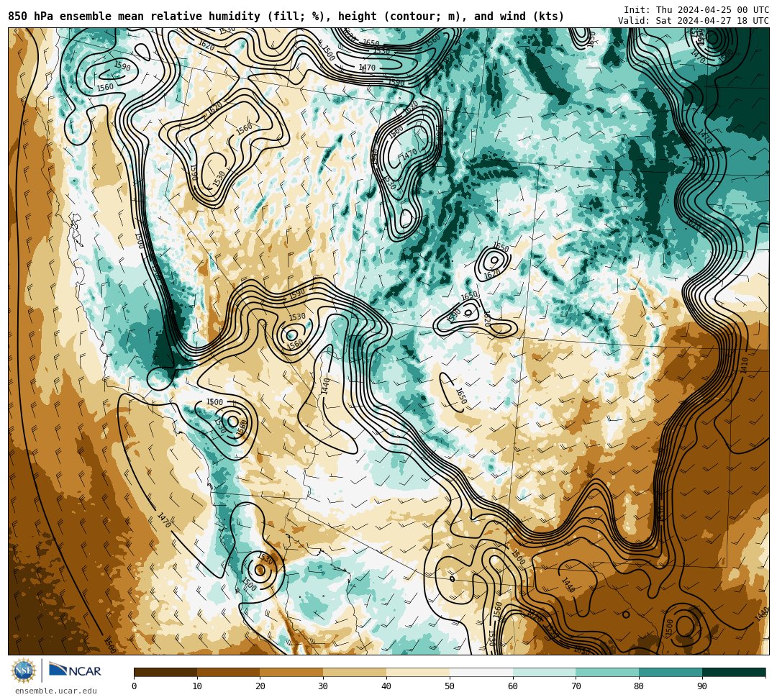777x700 pixels.
Task: Click the 30-40 tan colorbar segment
Action: point(355,672)
